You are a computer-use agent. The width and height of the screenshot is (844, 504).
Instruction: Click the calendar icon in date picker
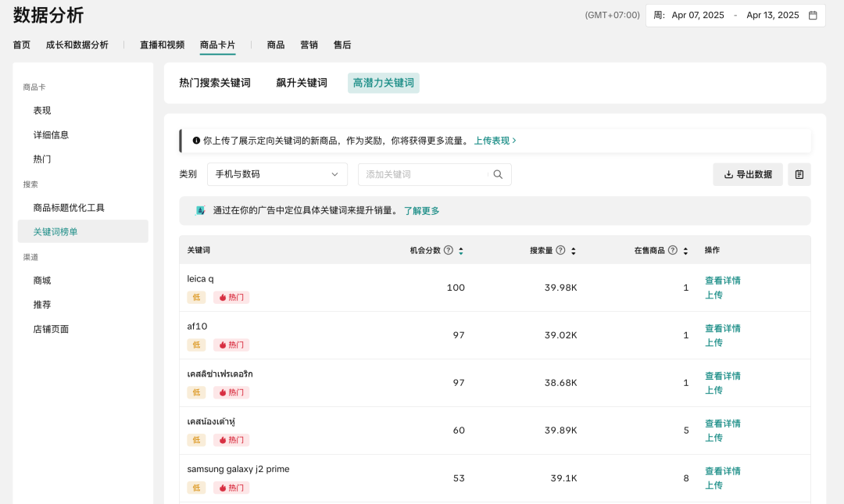(813, 15)
